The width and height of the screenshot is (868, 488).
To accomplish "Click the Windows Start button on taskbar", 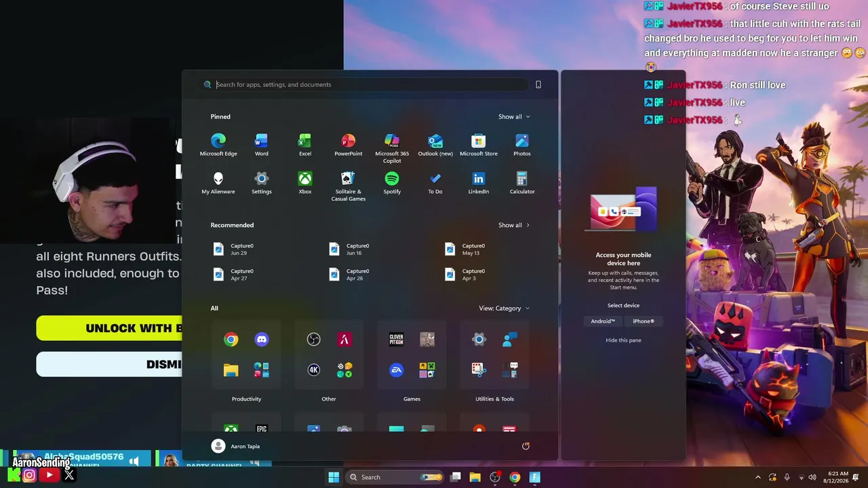I will [x=334, y=477].
